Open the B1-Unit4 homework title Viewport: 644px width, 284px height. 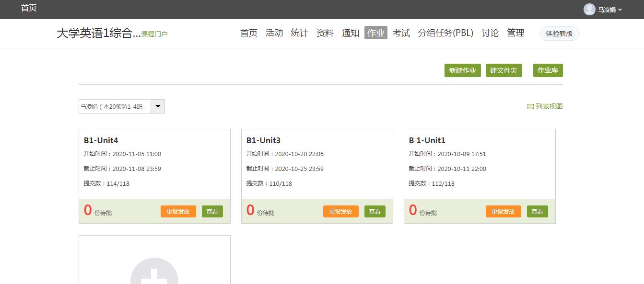(101, 140)
